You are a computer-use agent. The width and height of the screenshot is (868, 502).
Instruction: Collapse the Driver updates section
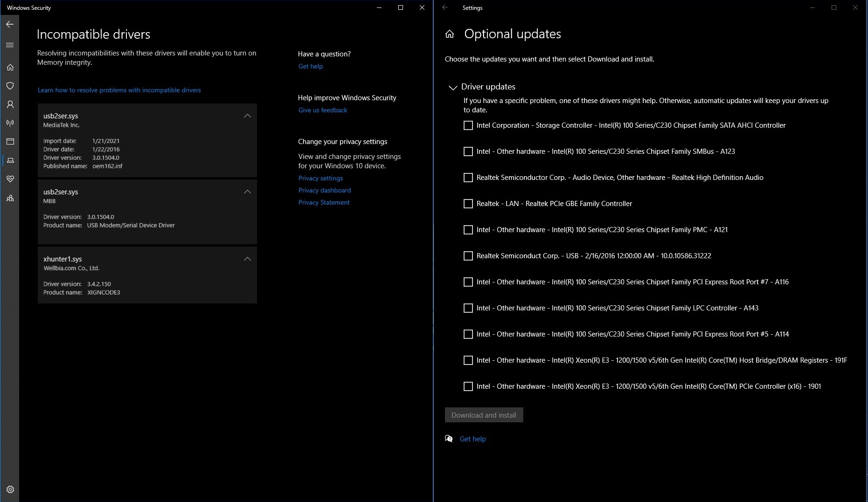click(x=452, y=87)
